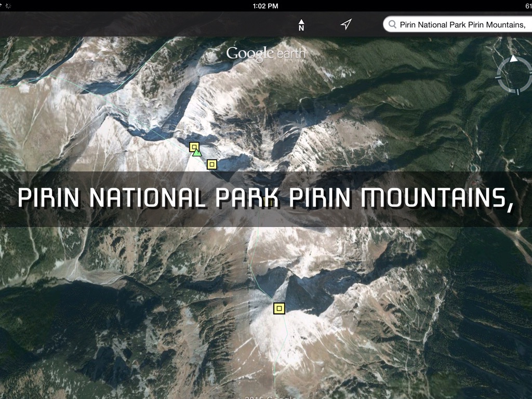Image resolution: width=532 pixels, height=399 pixels.
Task: Select the topmost yellow square placemark
Action: (194, 147)
